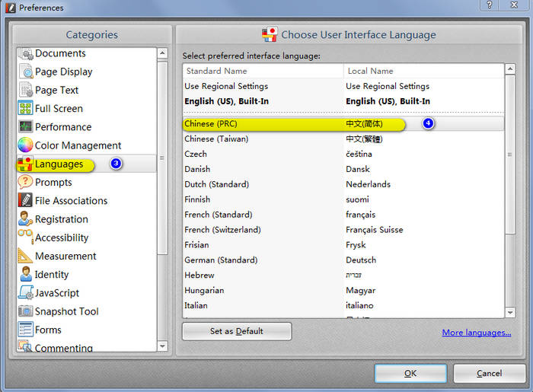Click the Identity person icon
533x392 pixels.
[x=25, y=274]
